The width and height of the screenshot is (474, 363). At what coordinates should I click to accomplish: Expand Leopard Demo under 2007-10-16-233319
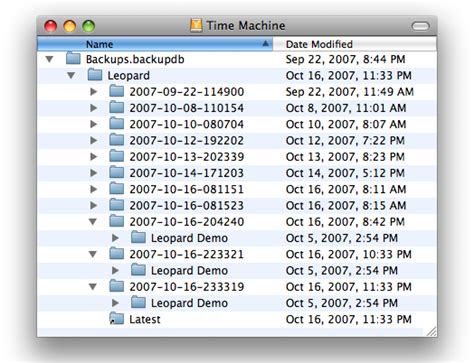coord(115,303)
